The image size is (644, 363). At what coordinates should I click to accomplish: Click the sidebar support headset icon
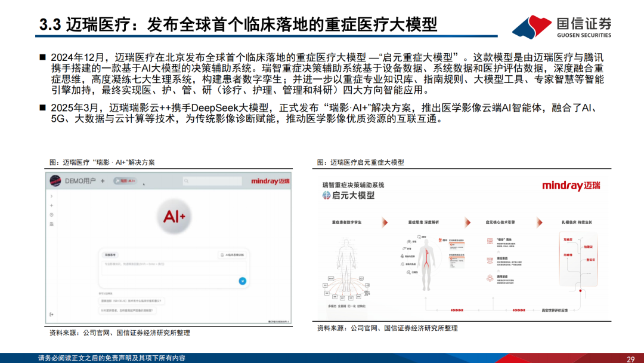51,224
